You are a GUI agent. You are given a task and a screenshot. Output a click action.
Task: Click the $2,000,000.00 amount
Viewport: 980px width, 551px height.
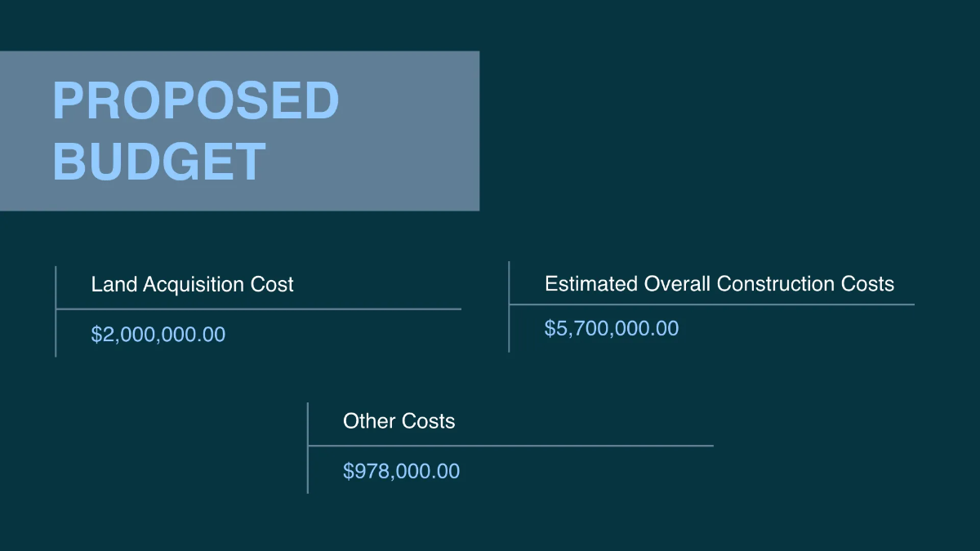[158, 335]
